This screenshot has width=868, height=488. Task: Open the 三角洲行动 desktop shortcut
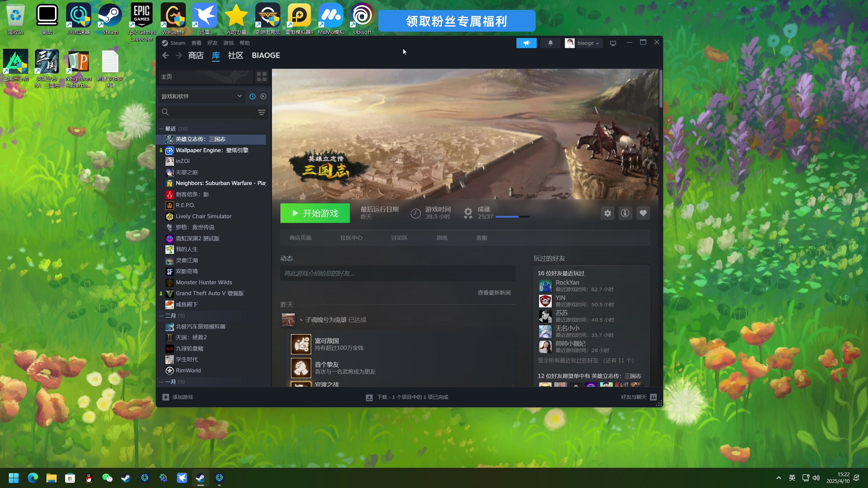coord(16,65)
